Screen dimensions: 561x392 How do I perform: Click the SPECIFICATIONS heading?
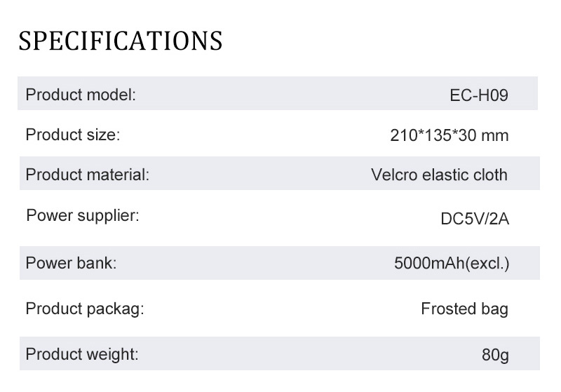(121, 41)
